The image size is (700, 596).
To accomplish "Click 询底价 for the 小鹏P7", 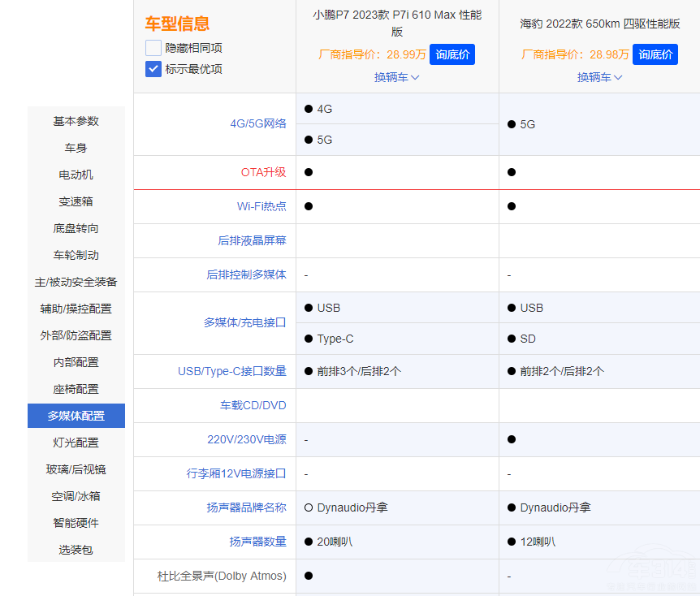I will point(452,54).
